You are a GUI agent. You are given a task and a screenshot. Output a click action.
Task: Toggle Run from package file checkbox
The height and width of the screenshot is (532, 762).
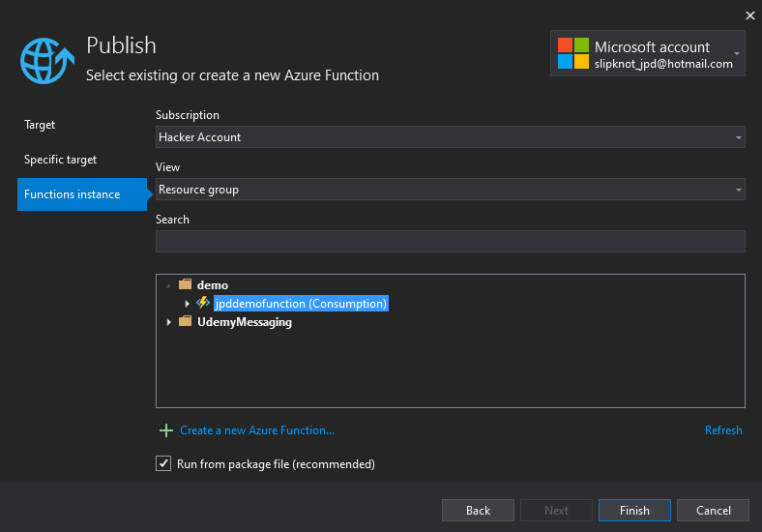click(163, 464)
